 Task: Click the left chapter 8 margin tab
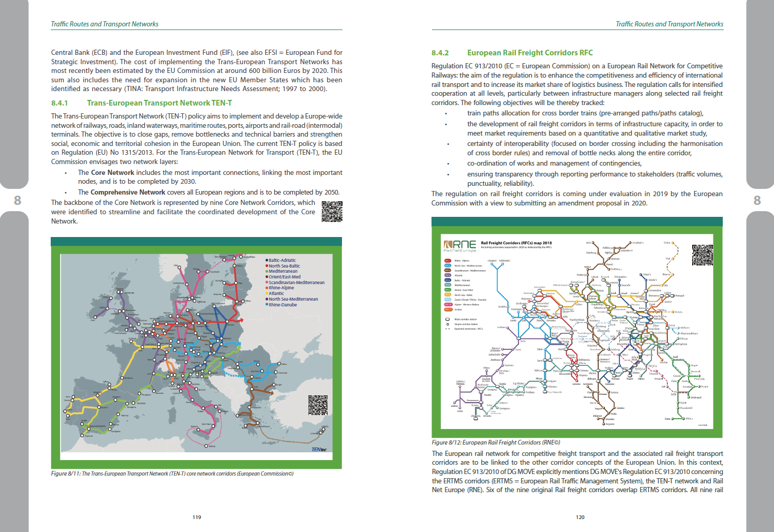[17, 200]
